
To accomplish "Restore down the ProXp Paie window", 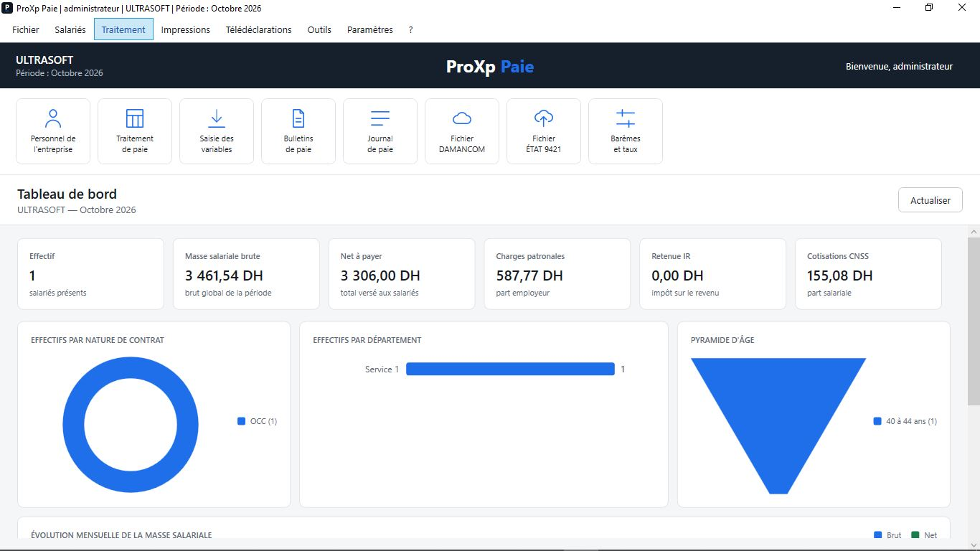I will click(930, 8).
